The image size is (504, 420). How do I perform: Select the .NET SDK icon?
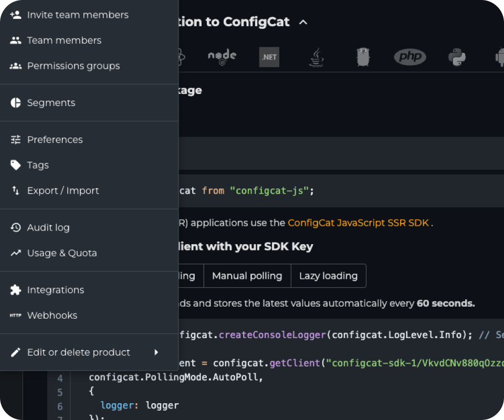click(x=269, y=57)
